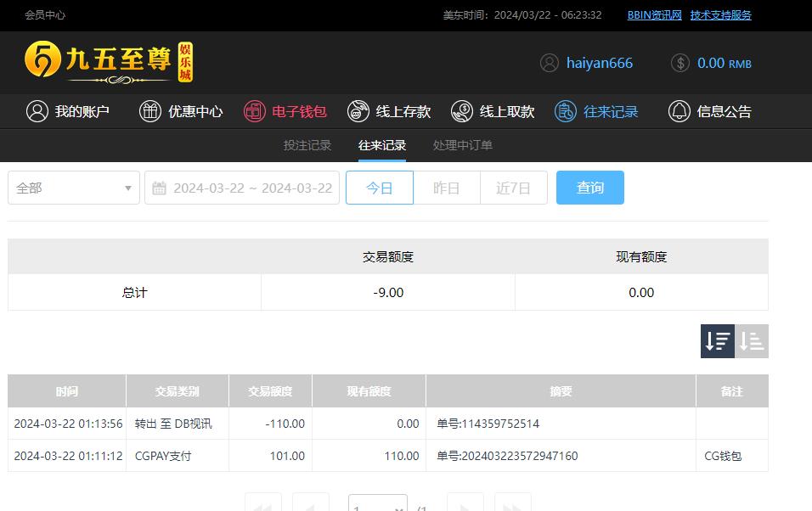
Task: Select the 今日 date filter
Action: pos(380,188)
